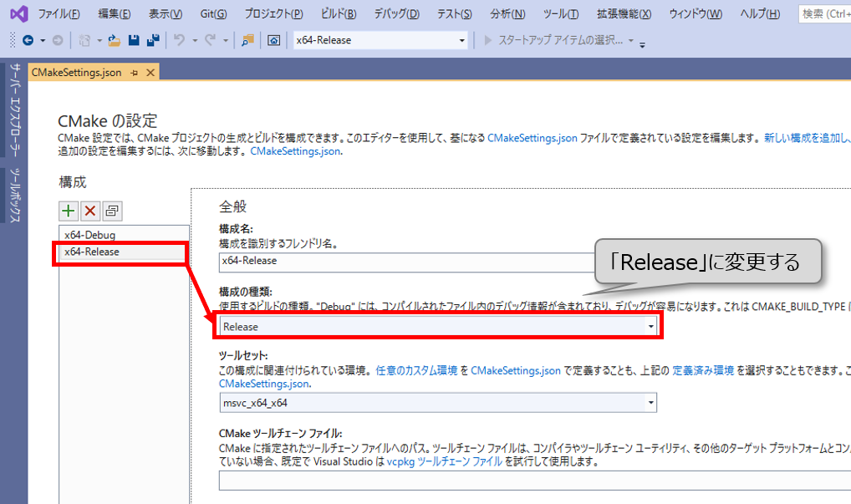The width and height of the screenshot is (851, 504).
Task: Save the current file with the floppy icon
Action: 134,40
